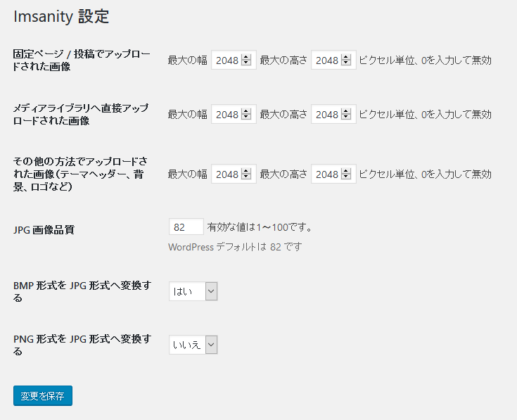Image resolution: width=517 pixels, height=420 pixels.
Task: Click 最大の幅 number field for 固定ページ / 投稿
Action: point(226,61)
